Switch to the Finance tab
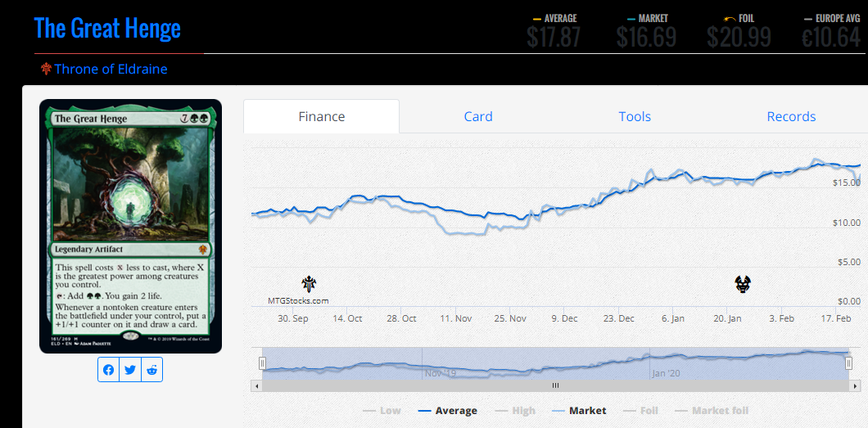 (322, 117)
